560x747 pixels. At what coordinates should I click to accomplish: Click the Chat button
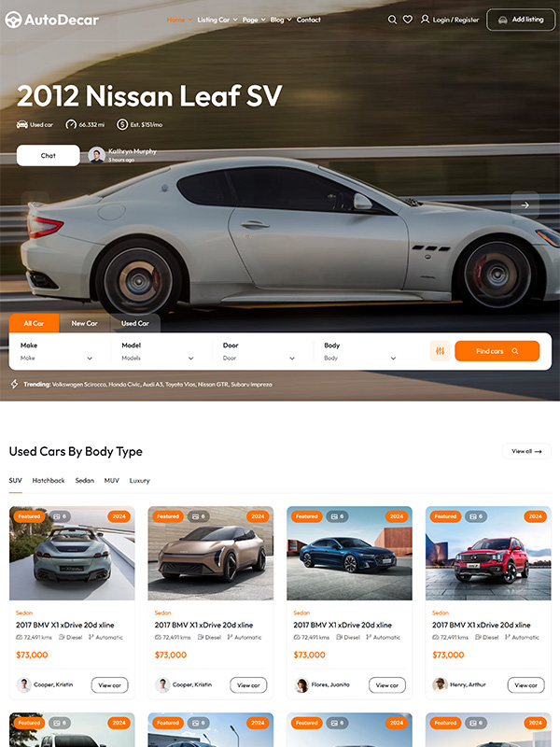(x=49, y=155)
